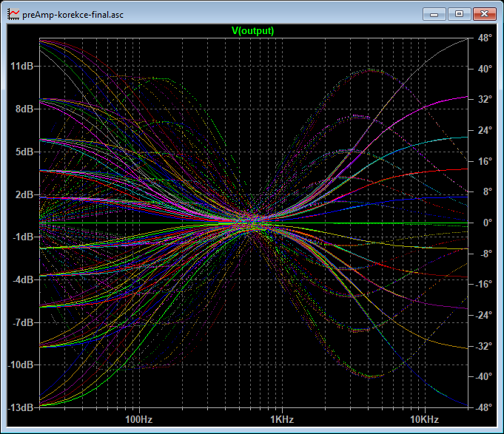Viewport: 504px width, 434px height.
Task: Click the -13dB left axis label
Action: coord(21,407)
